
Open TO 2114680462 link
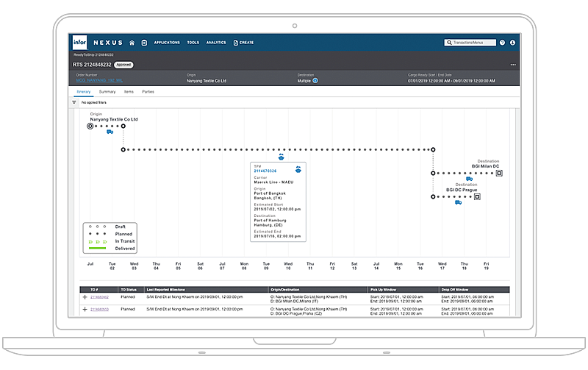click(99, 297)
